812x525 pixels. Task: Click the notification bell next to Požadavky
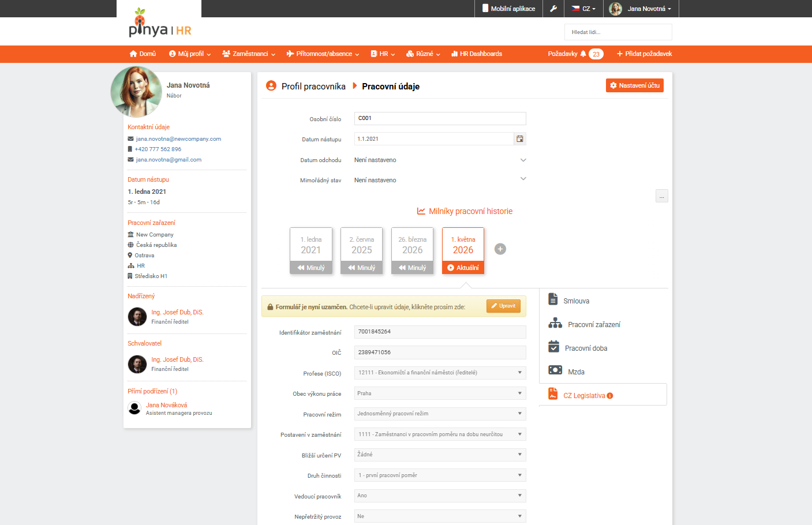[583, 54]
